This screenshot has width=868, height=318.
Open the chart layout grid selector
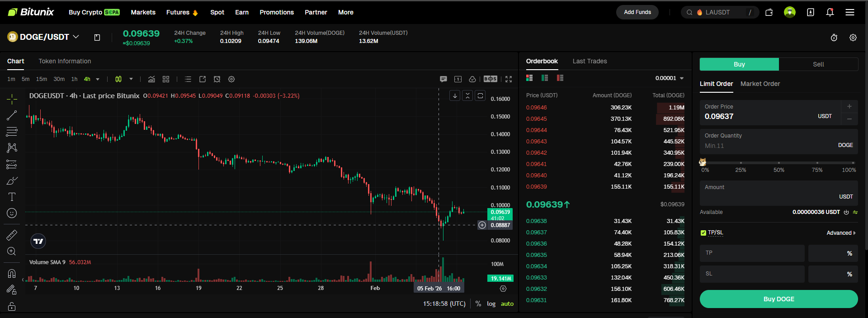pyautogui.click(x=166, y=79)
